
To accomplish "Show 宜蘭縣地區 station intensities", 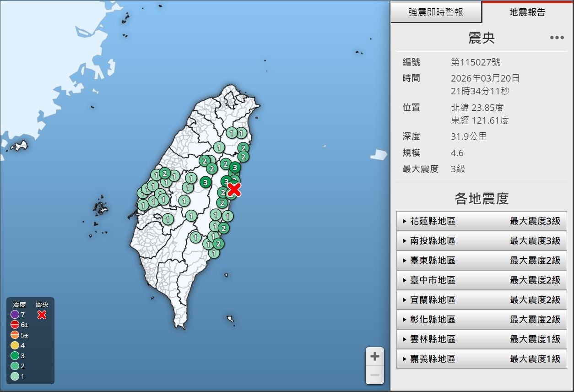I will pos(482,300).
